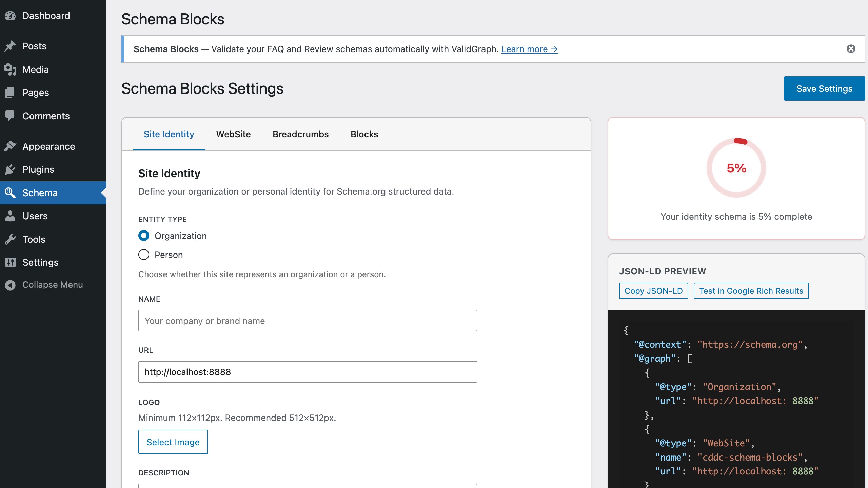Open Tools menu item
Image resolution: width=868 pixels, height=488 pixels.
point(53,239)
